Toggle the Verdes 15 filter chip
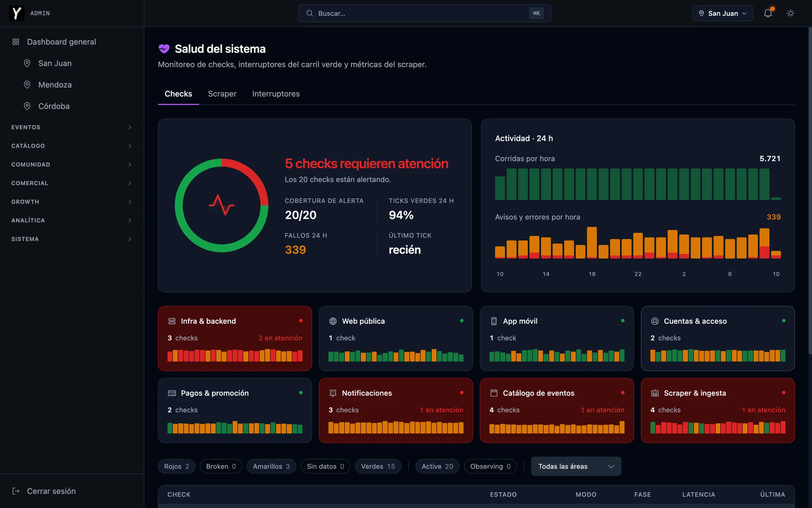The height and width of the screenshot is (508, 812). click(x=378, y=466)
